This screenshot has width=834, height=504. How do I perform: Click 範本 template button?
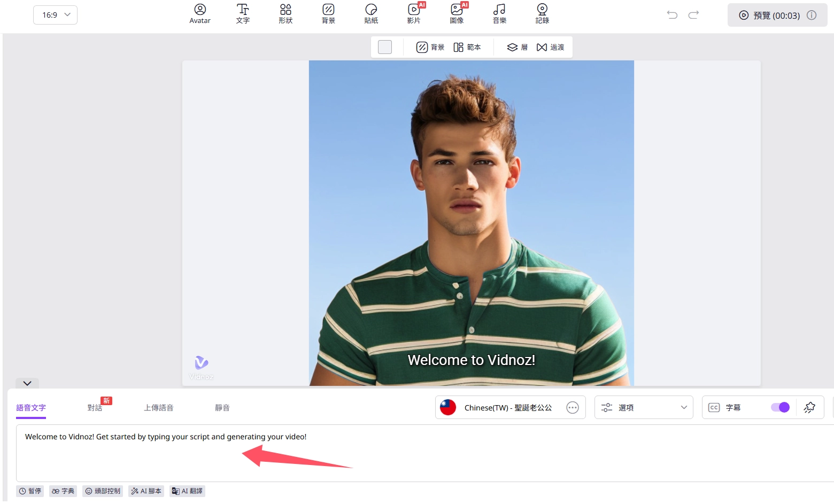pos(467,47)
